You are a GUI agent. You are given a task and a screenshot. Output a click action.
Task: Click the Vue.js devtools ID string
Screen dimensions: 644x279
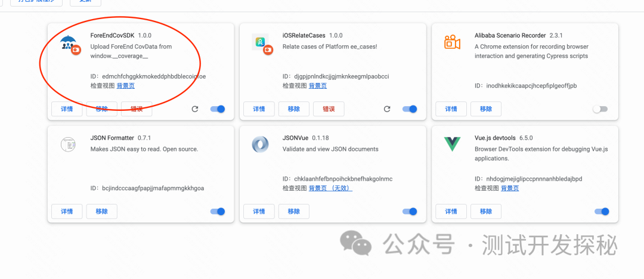534,179
